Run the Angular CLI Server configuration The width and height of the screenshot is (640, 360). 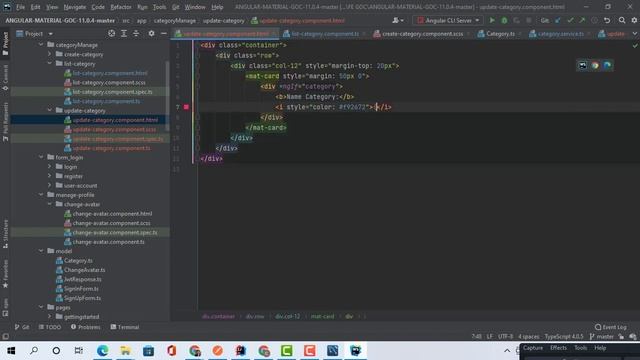tap(492, 20)
